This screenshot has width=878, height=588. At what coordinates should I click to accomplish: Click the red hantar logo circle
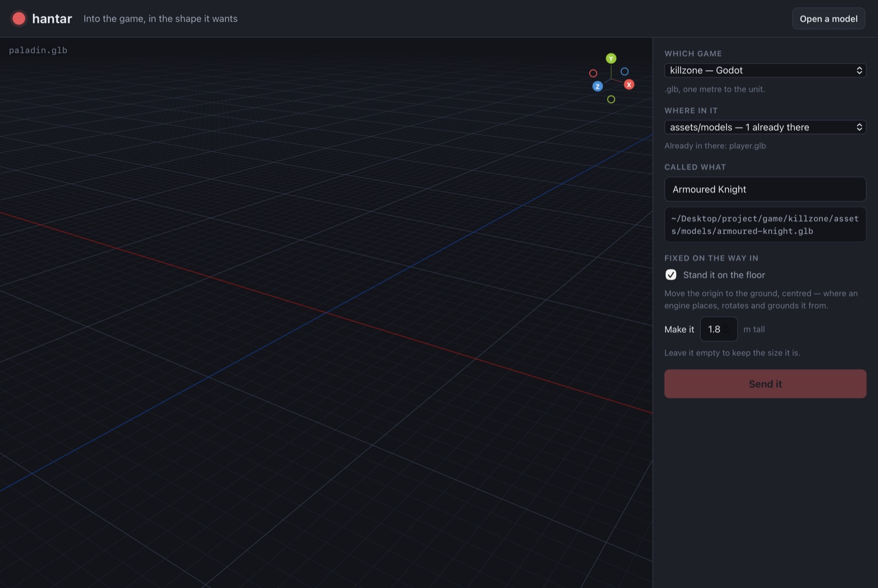(19, 19)
